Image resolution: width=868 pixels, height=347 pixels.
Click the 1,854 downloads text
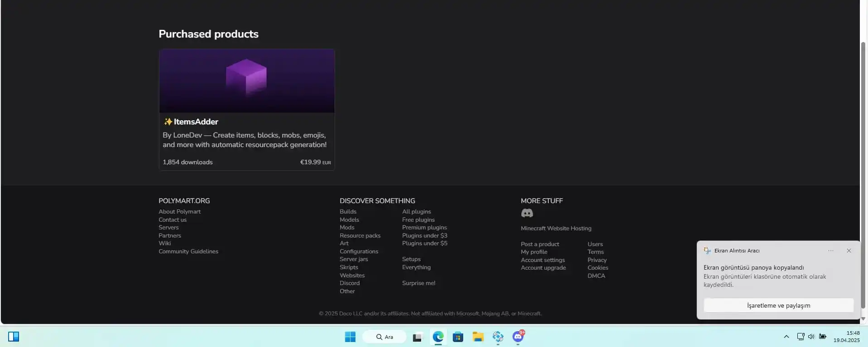187,162
